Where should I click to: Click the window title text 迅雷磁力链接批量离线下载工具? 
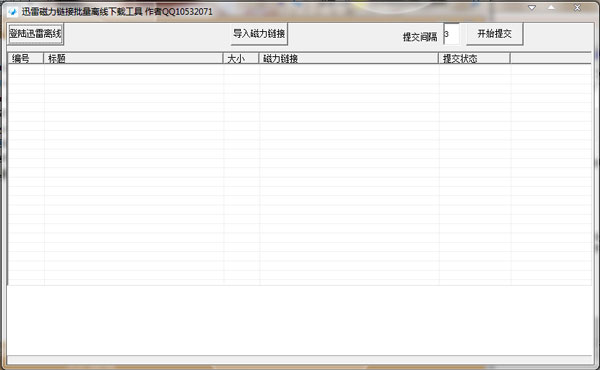(82, 11)
